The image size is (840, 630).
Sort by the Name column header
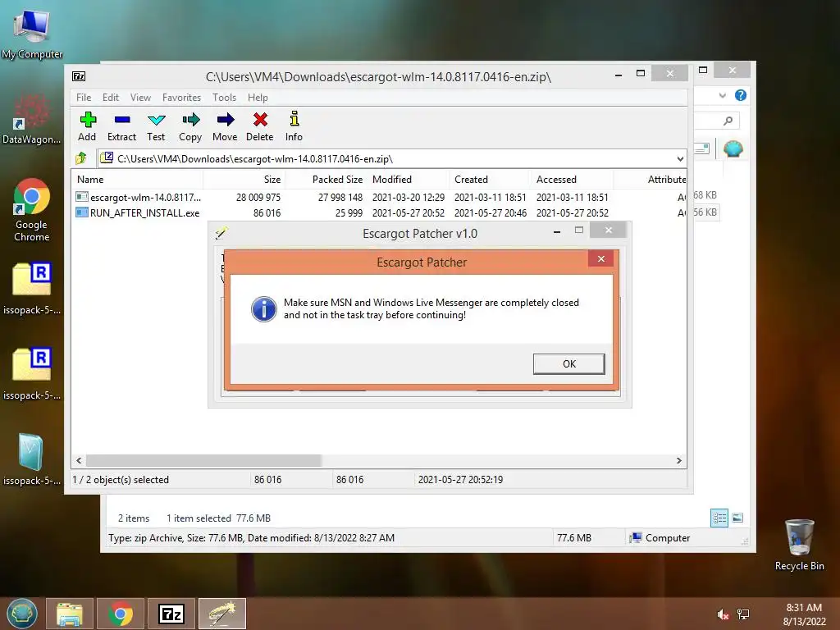pos(137,180)
